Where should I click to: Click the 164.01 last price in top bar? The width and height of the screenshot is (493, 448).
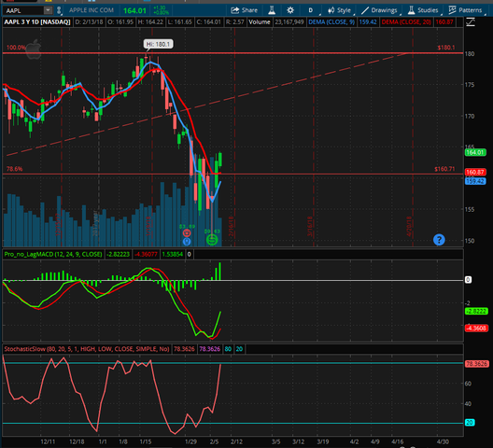[134, 10]
